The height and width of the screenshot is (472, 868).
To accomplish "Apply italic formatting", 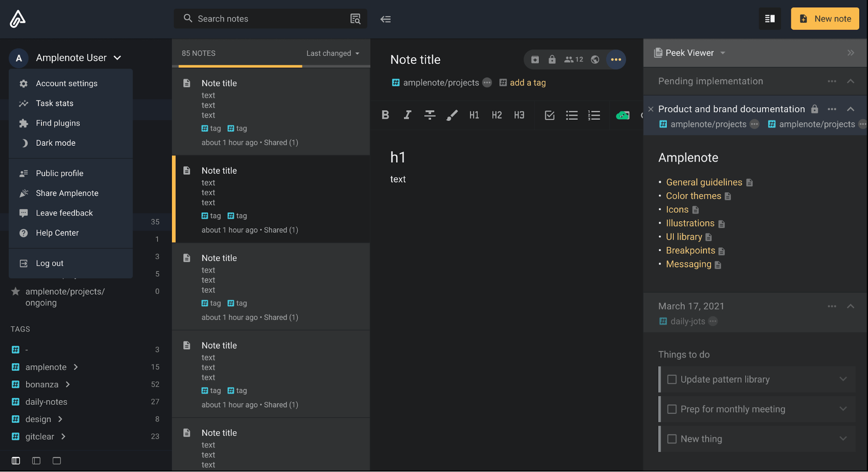I will tap(407, 115).
